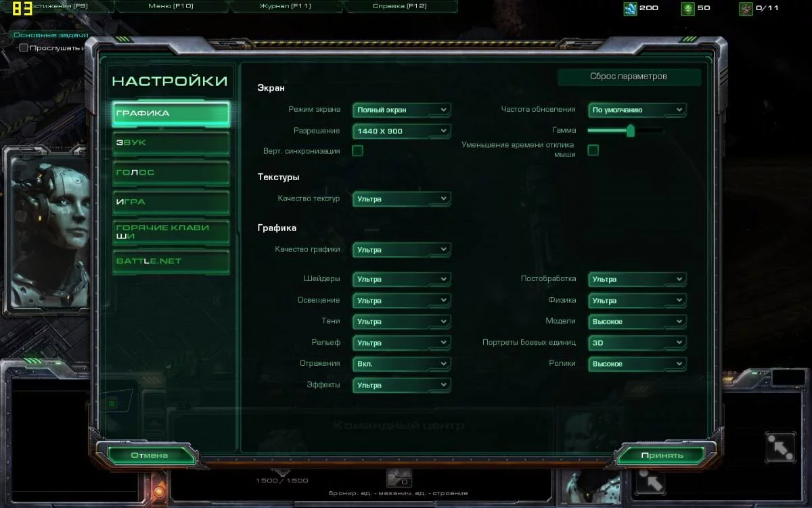Open the Режим экрана dropdown
The width and height of the screenshot is (812, 508).
(x=401, y=110)
